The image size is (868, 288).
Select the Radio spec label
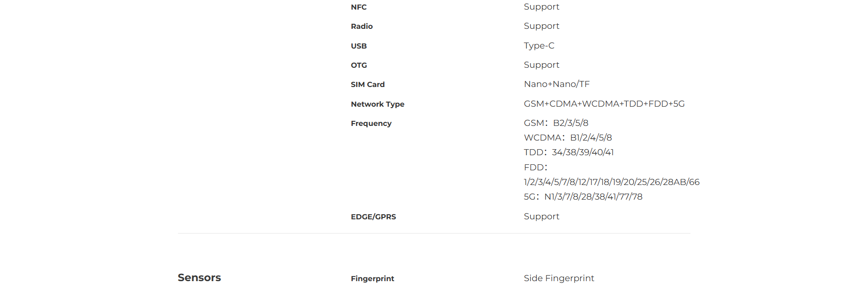point(361,26)
